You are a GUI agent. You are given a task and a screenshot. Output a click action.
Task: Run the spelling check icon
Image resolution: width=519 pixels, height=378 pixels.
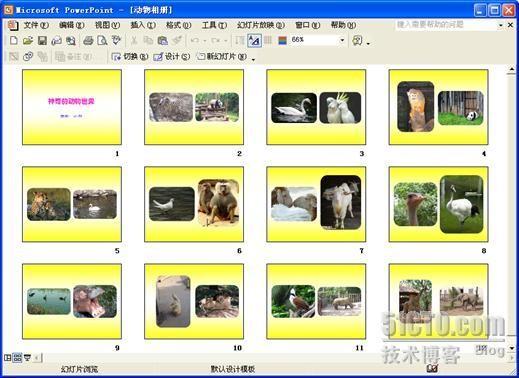116,40
